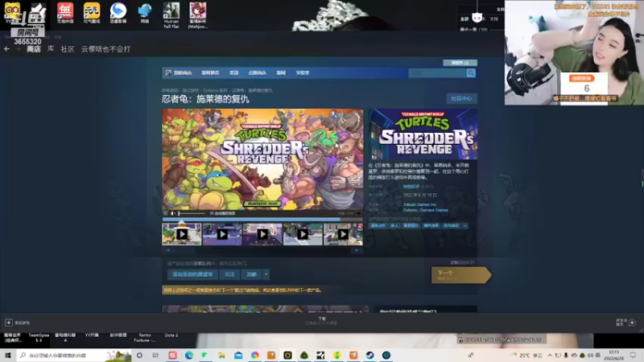The width and height of the screenshot is (644, 362).
Task: Pause the trailer video
Action: [x=166, y=213]
